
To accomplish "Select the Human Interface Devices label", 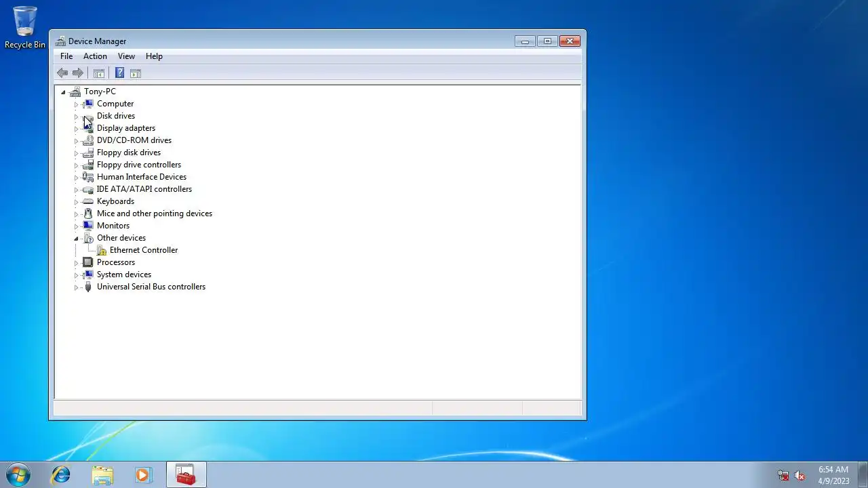I will click(142, 177).
